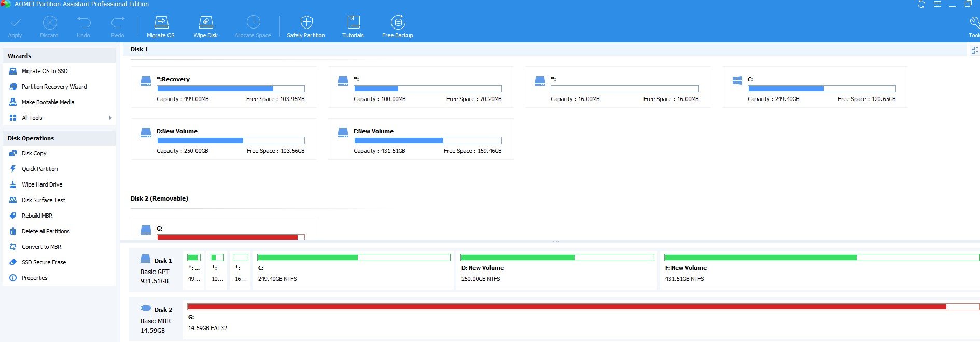Click the Apply checkmark icon
The height and width of the screenshot is (342, 980).
[x=15, y=23]
